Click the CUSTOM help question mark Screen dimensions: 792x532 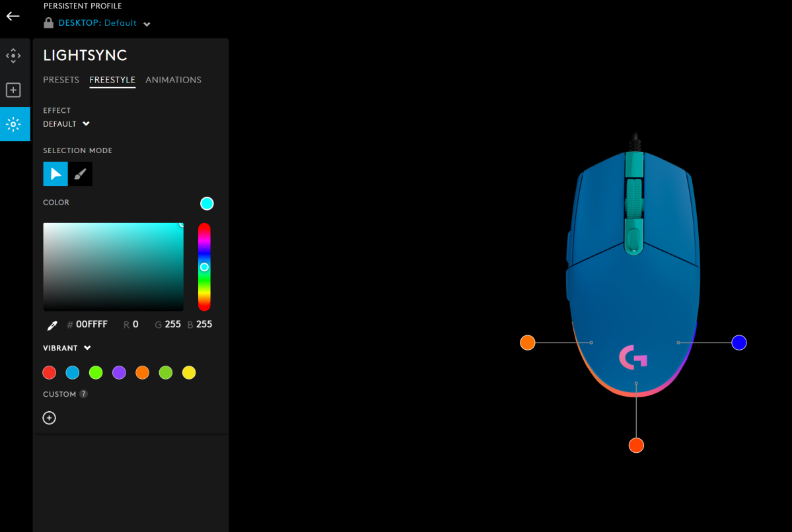click(x=84, y=394)
